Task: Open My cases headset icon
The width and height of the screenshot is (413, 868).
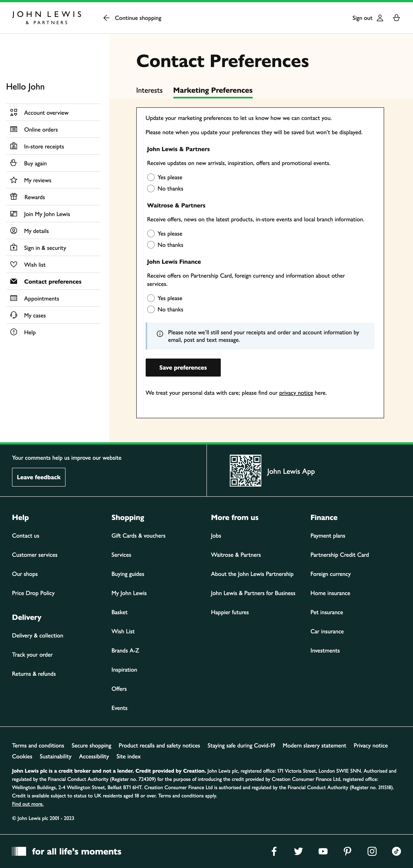Action: (14, 315)
